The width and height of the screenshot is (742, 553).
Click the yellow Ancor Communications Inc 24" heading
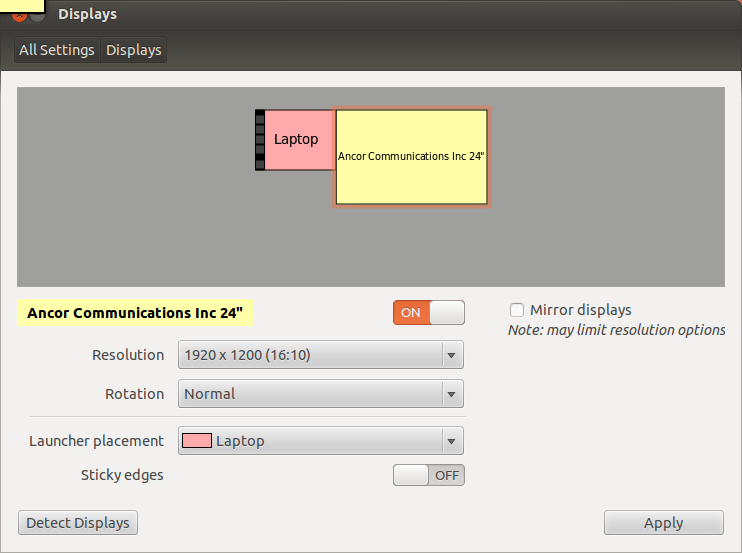point(135,313)
